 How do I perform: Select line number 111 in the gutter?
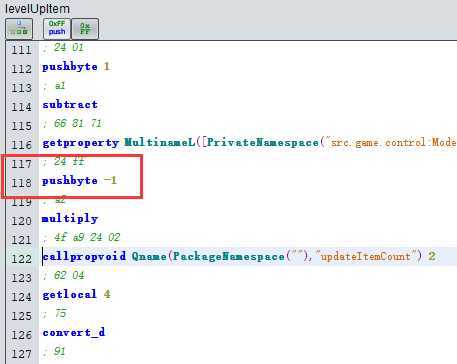pyautogui.click(x=21, y=50)
